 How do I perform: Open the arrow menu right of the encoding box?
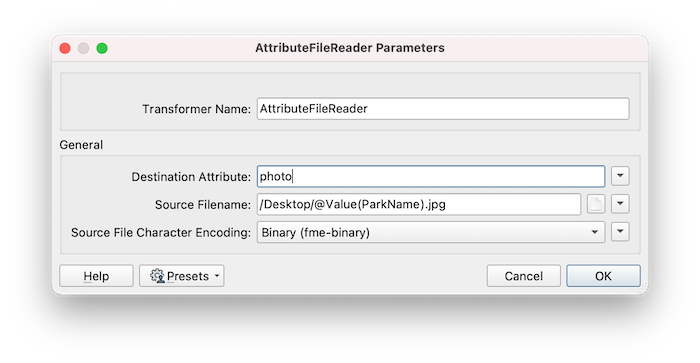[620, 232]
